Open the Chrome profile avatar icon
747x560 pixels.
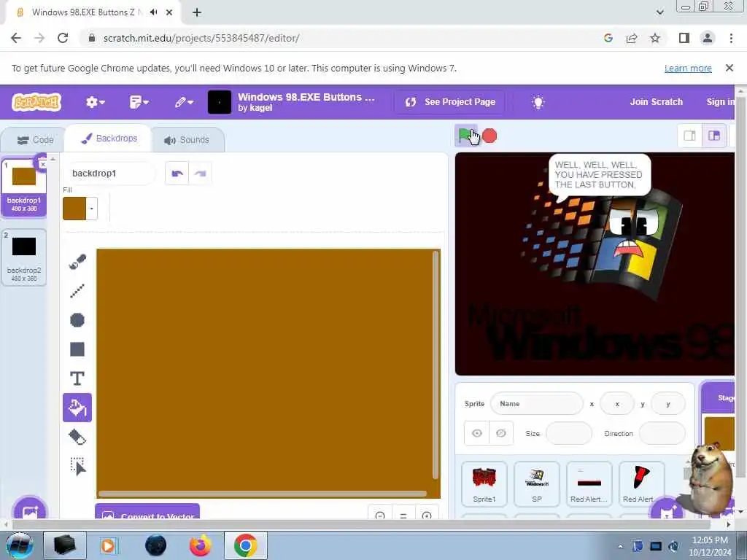pos(708,38)
